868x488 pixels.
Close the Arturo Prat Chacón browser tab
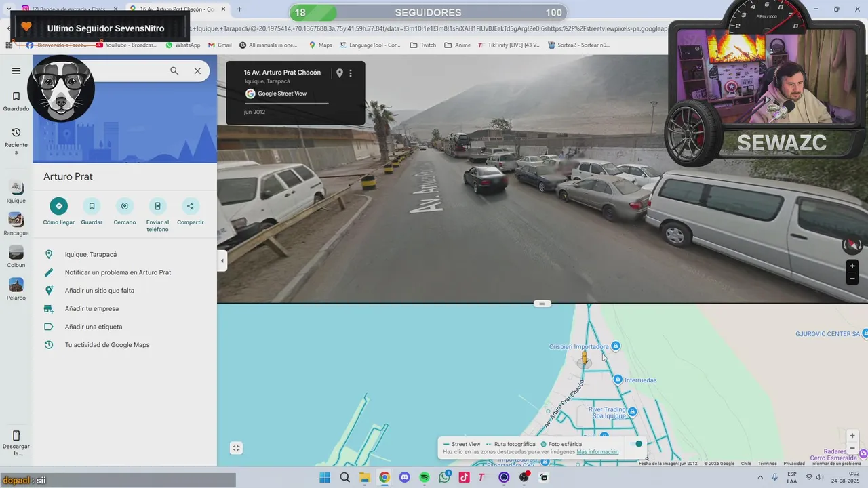coord(223,9)
